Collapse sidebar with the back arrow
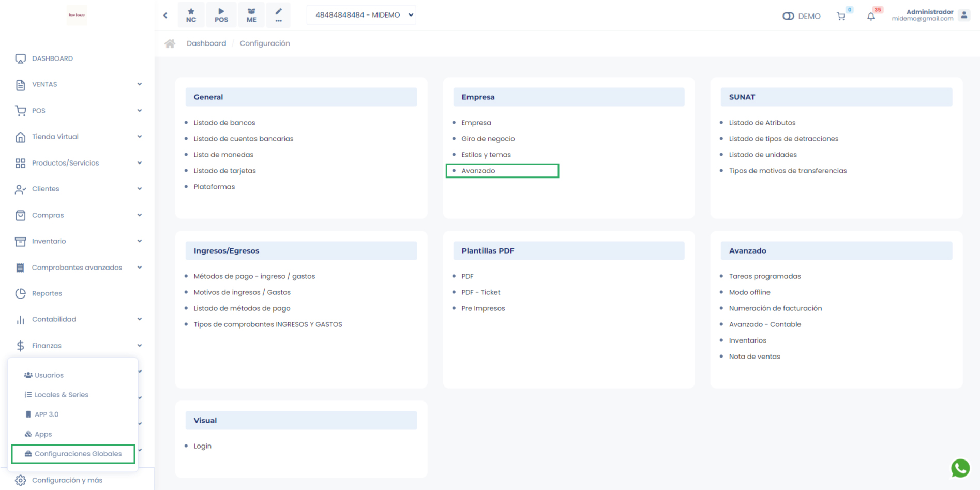 (x=165, y=16)
